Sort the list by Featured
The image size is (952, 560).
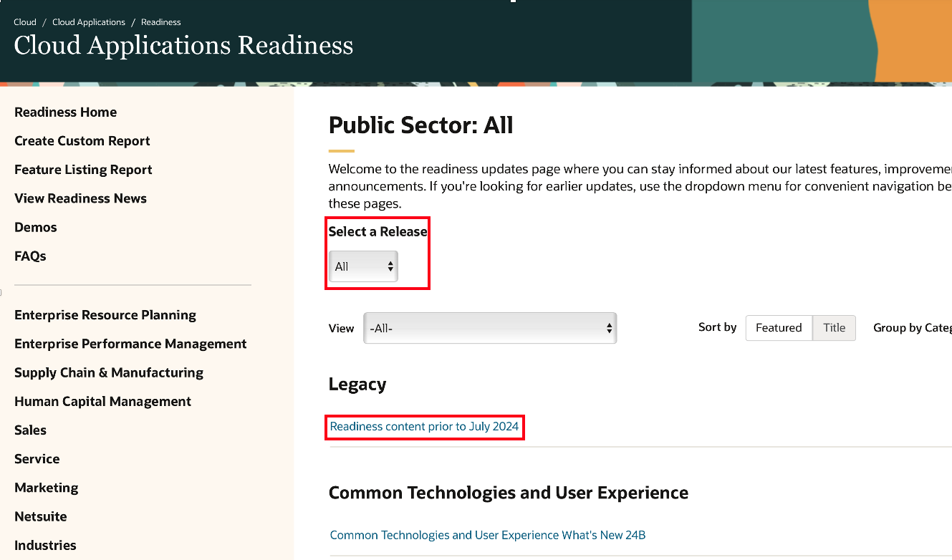pos(779,328)
